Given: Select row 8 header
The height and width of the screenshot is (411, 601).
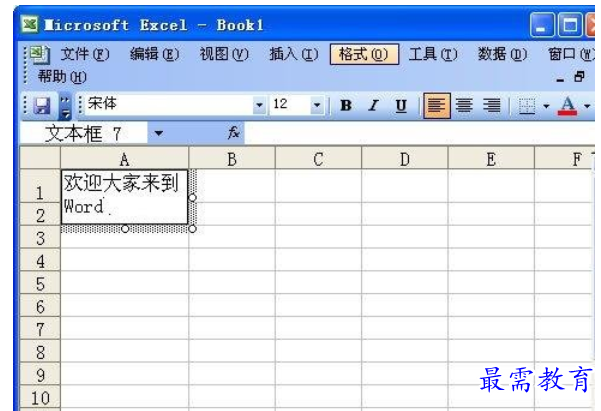Looking at the screenshot, I should [x=40, y=351].
